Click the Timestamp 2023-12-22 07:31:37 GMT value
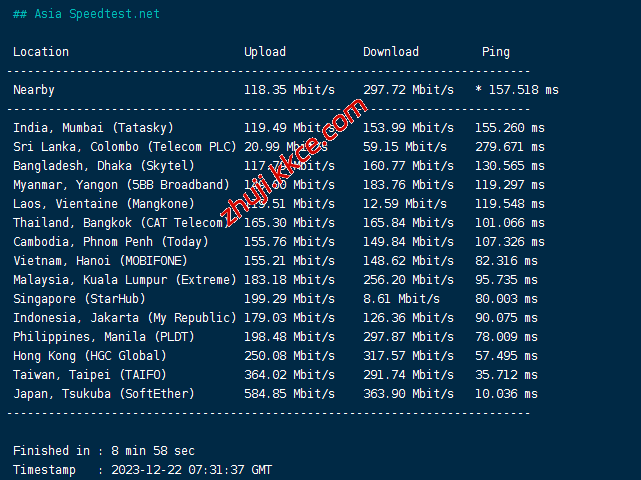This screenshot has width=641, height=480. pyautogui.click(x=189, y=470)
